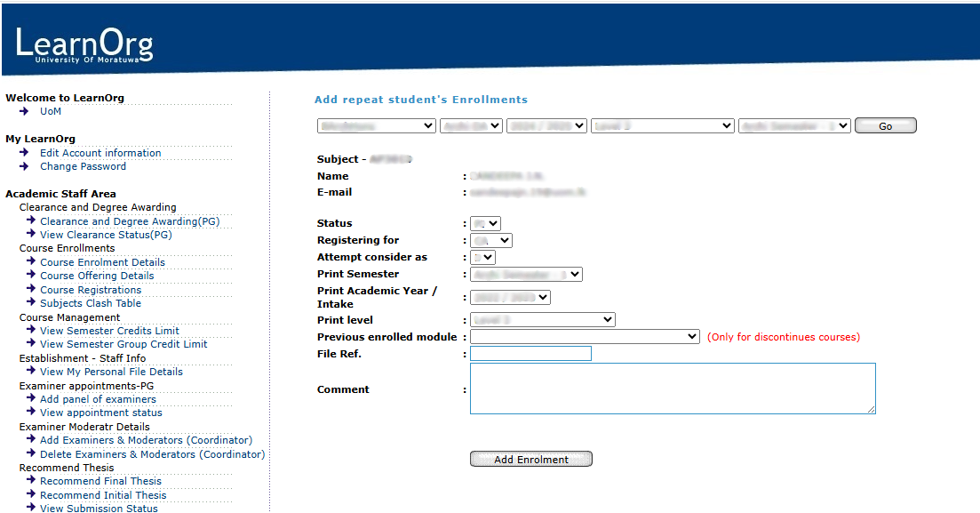This screenshot has width=980, height=513.
Task: Open Add Examiners & Moderators (Coordinator)
Action: coord(147,440)
